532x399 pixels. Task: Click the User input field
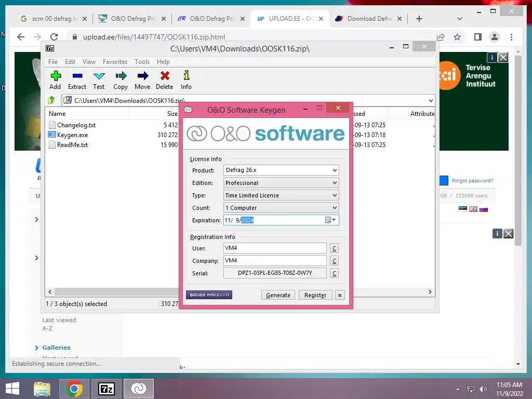(275, 248)
